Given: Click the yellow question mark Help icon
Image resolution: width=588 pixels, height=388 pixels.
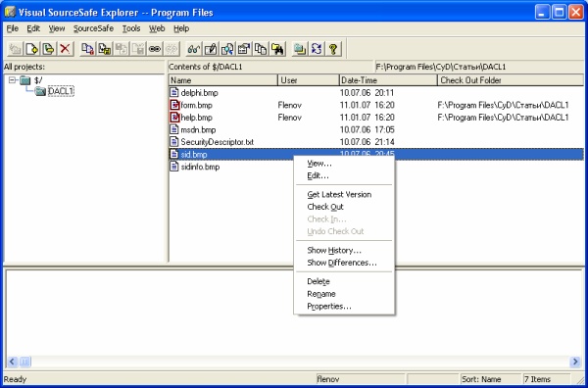Looking at the screenshot, I should (x=333, y=49).
